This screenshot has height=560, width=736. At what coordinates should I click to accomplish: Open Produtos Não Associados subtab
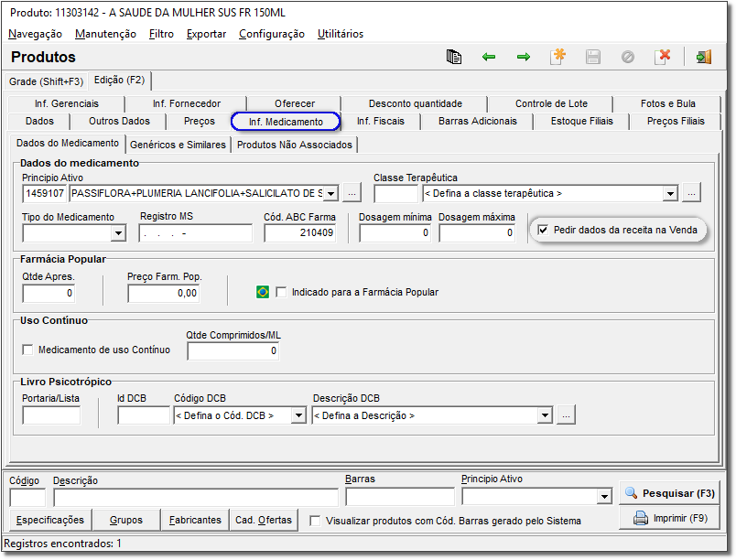[294, 145]
